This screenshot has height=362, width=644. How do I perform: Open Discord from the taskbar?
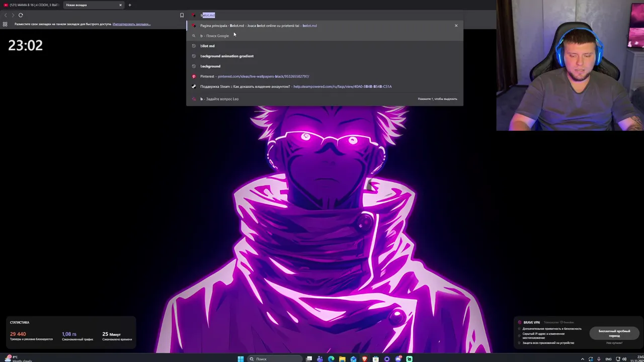(x=398, y=358)
